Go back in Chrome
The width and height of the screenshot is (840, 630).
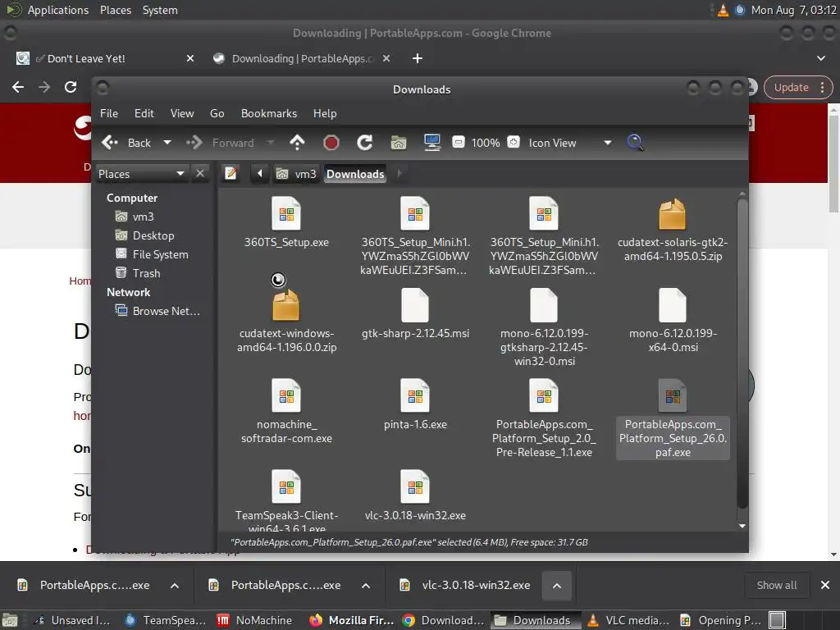pyautogui.click(x=18, y=87)
